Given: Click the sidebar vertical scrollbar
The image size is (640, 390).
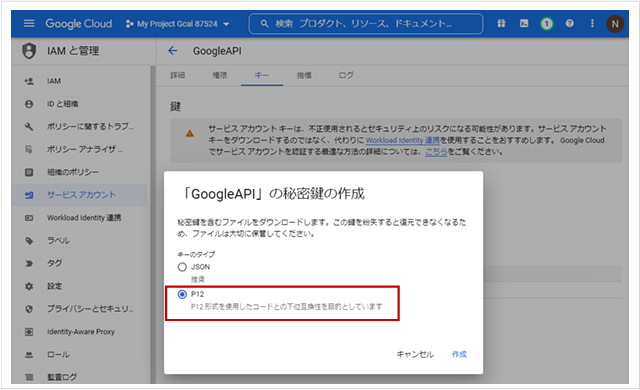Looking at the screenshot, I should [x=153, y=224].
